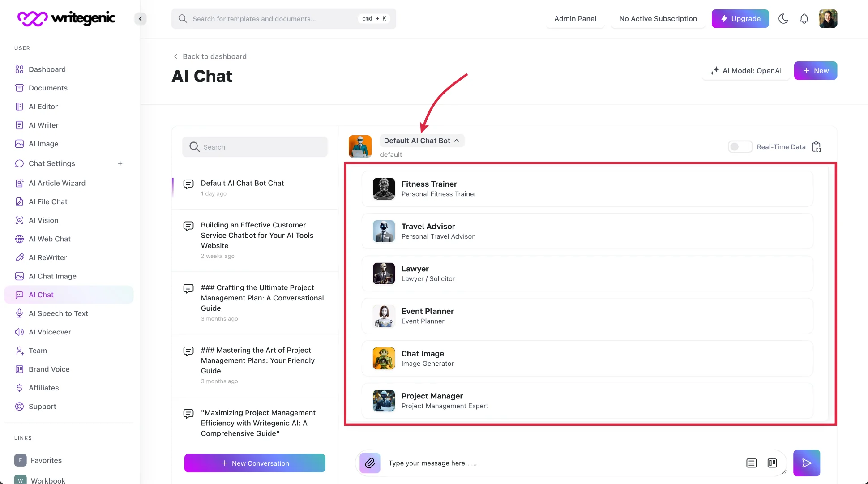
Task: Open AI Model: OpenAI selector
Action: click(746, 71)
